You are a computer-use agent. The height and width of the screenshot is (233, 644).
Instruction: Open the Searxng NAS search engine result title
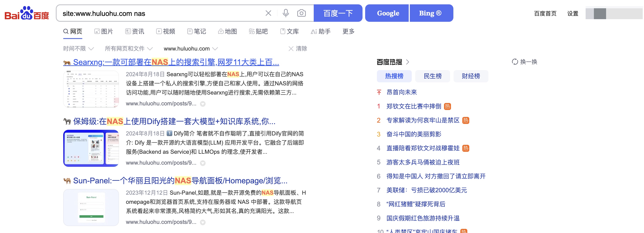coord(176,62)
